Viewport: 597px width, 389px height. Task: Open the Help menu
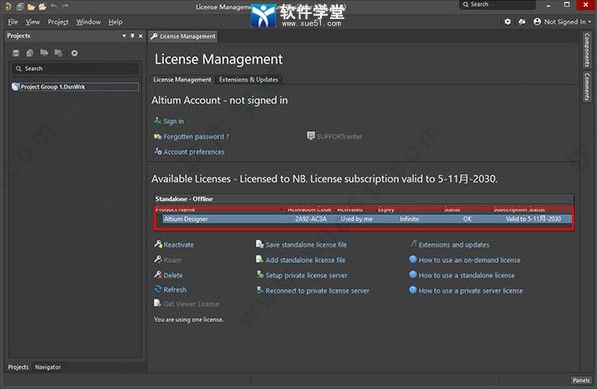click(x=115, y=22)
